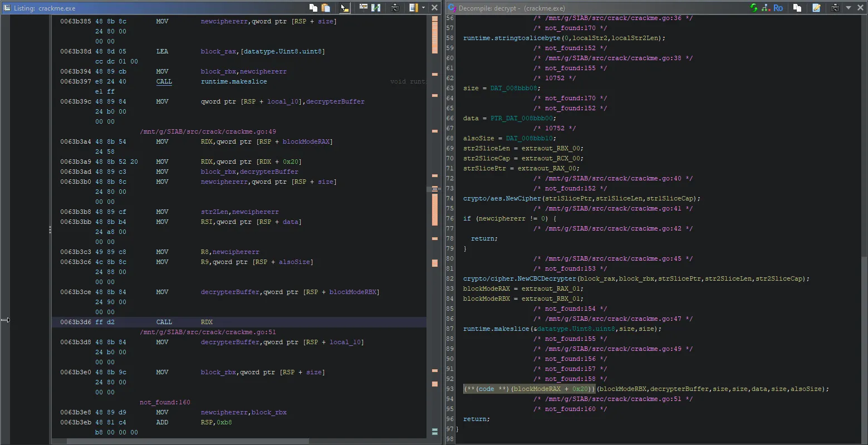Click the not_found:160 label in Listing
This screenshot has width=868, height=445.
pyautogui.click(x=165, y=402)
